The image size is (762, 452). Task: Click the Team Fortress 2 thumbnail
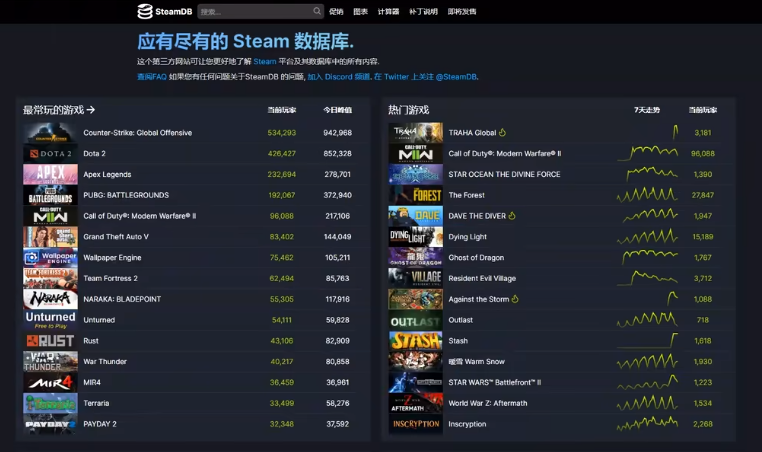[x=50, y=278]
